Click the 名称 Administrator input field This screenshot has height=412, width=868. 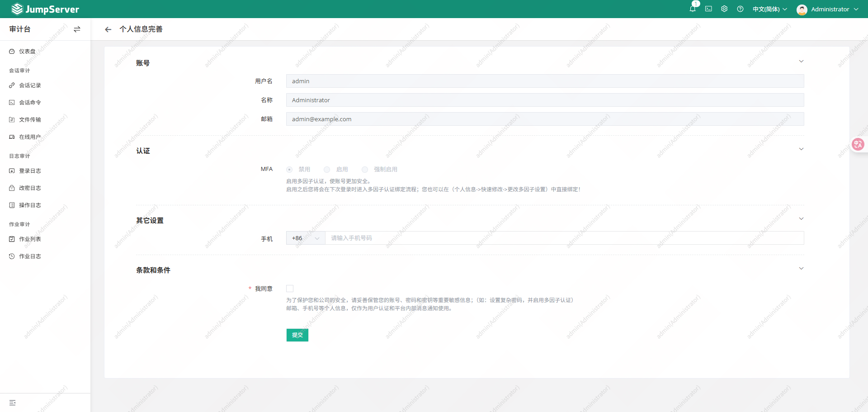click(x=545, y=100)
